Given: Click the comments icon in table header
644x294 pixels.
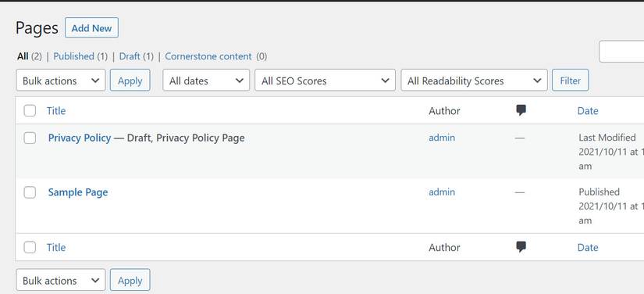Looking at the screenshot, I should 521,110.
